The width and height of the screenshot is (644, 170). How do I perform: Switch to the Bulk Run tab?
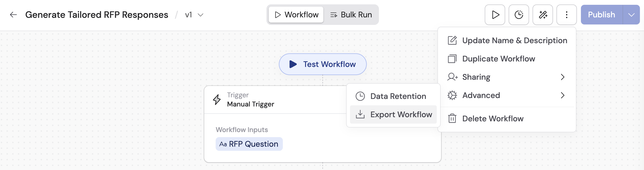click(x=351, y=15)
